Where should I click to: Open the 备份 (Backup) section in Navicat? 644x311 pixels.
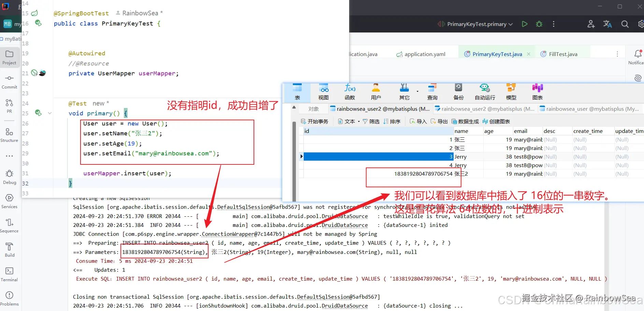(458, 91)
